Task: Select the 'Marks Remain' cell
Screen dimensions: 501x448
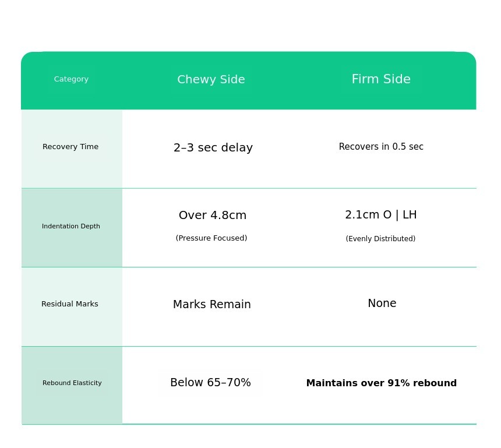Action: [x=212, y=304]
